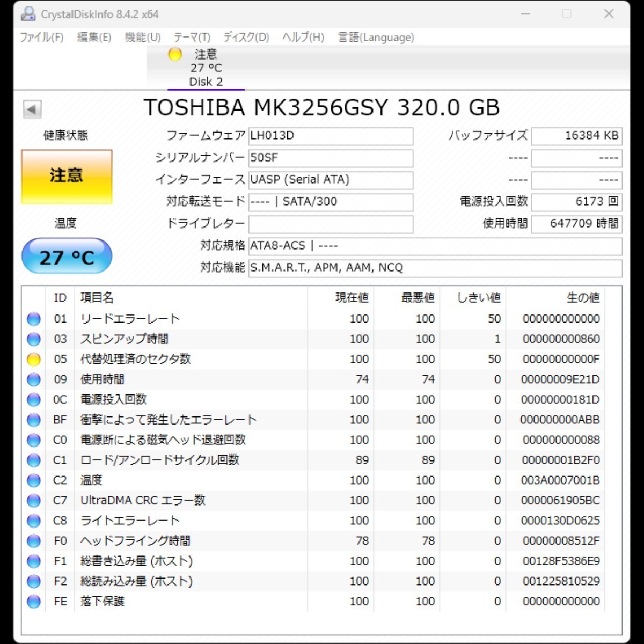644x644 pixels.
Task: Click the 27 °C temperature button
Action: pos(67,257)
